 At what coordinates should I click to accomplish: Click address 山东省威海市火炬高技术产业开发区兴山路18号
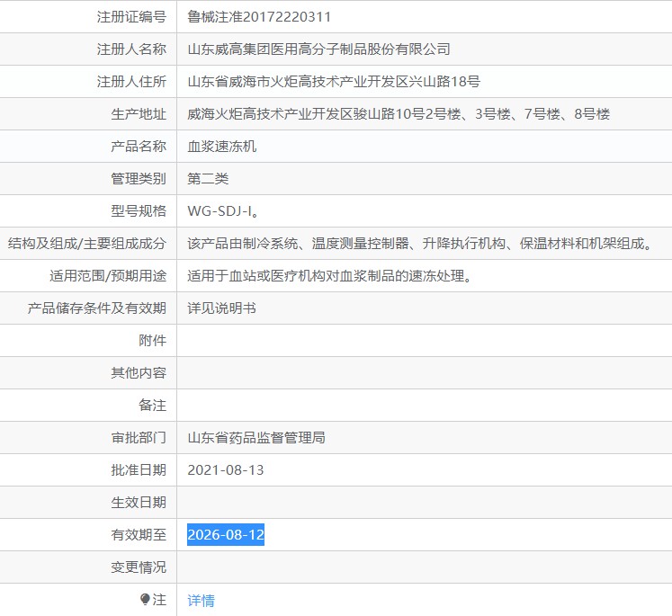tap(334, 82)
